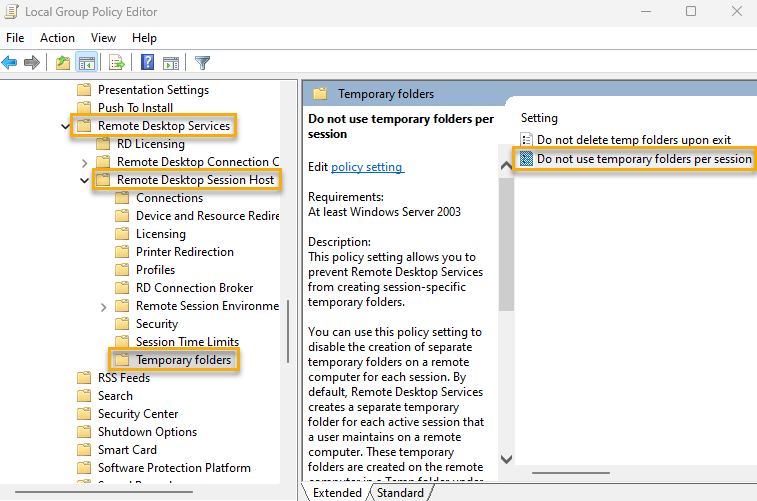
Task: Open the File menu
Action: click(15, 38)
